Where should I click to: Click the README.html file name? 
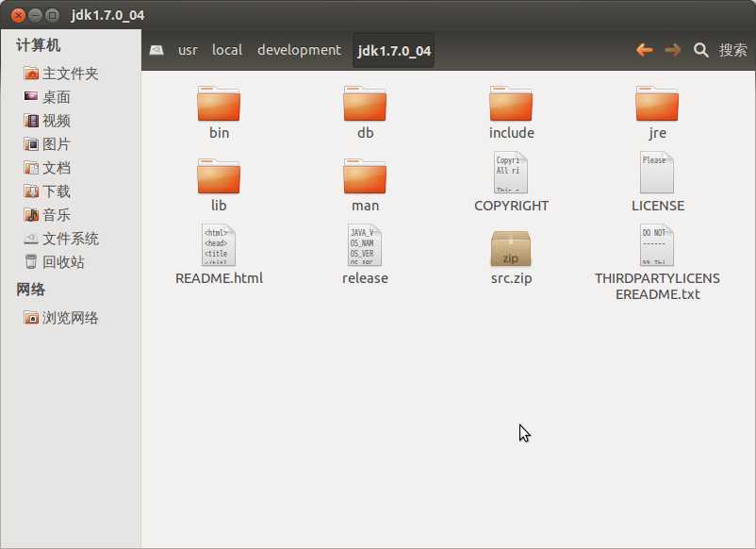[x=219, y=278]
